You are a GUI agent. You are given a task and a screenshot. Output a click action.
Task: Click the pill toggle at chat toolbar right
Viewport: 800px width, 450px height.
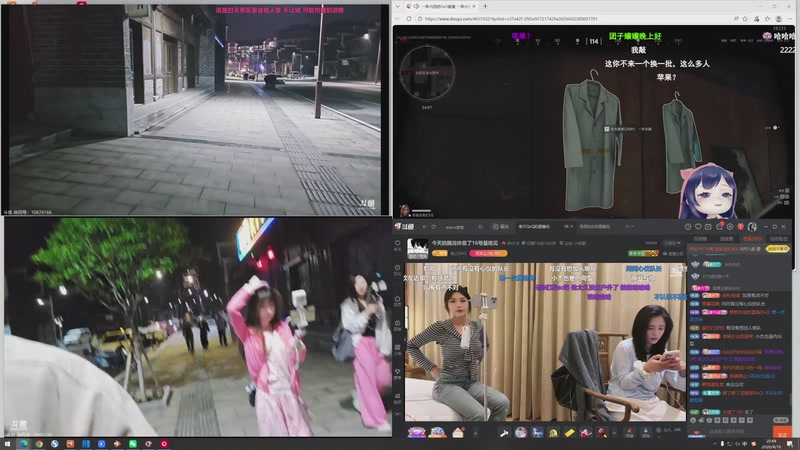tap(780, 420)
